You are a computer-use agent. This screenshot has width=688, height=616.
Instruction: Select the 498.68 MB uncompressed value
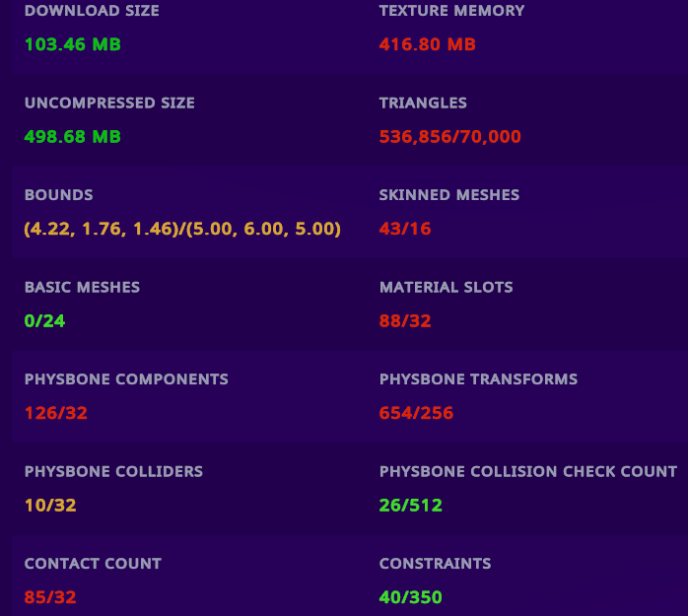[x=73, y=137]
